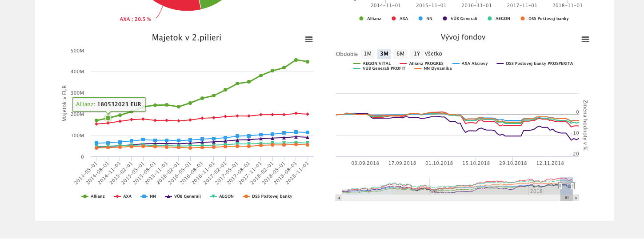
Task: Click the 12.11.2018 axis date
Action: point(550,163)
